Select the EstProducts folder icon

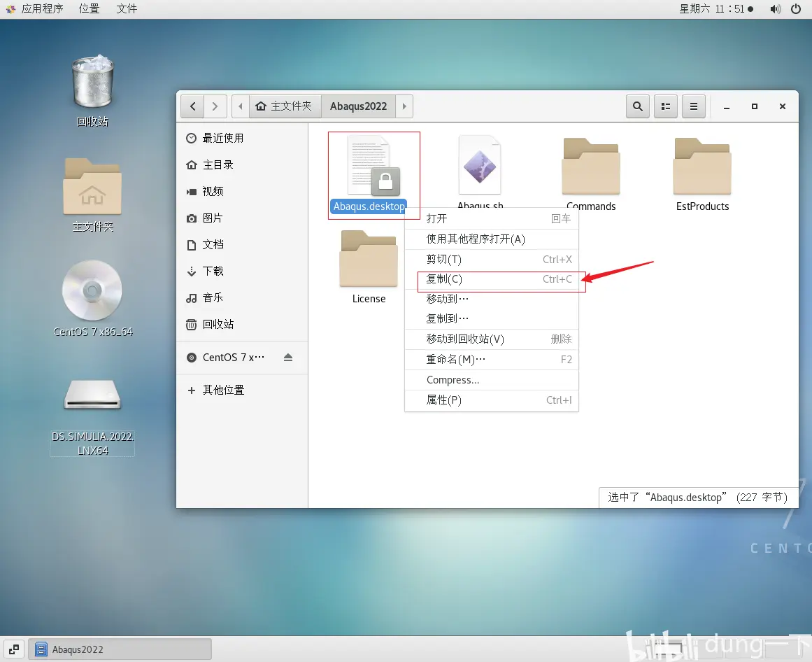tap(702, 167)
